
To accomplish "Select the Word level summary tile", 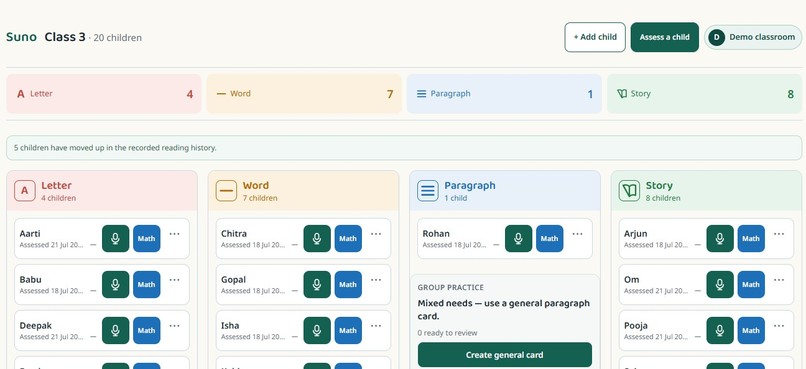I will click(304, 94).
